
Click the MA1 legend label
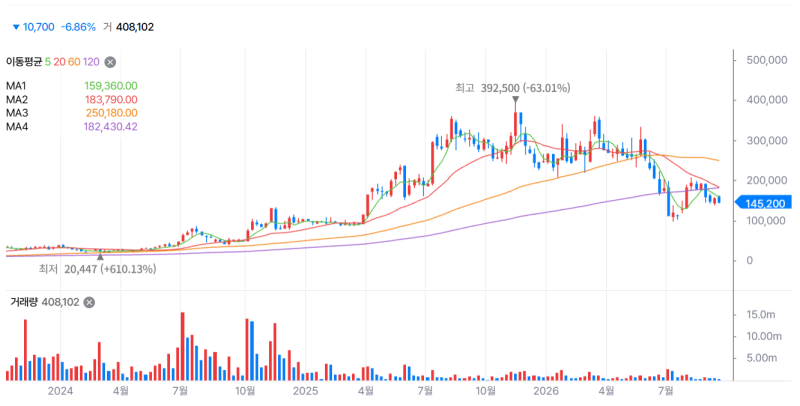(16, 86)
